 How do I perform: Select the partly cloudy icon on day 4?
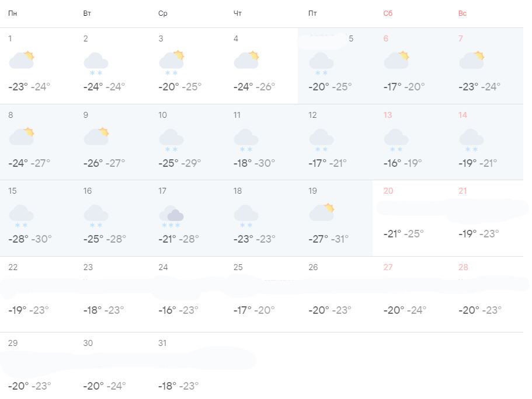point(246,60)
